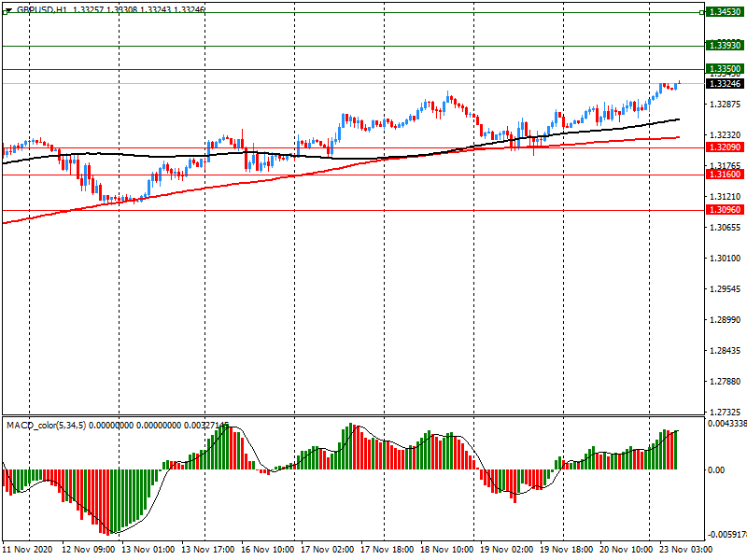747x560 pixels.
Task: Click the 18 Nov 10:00 time axis marker
Action: (448, 551)
